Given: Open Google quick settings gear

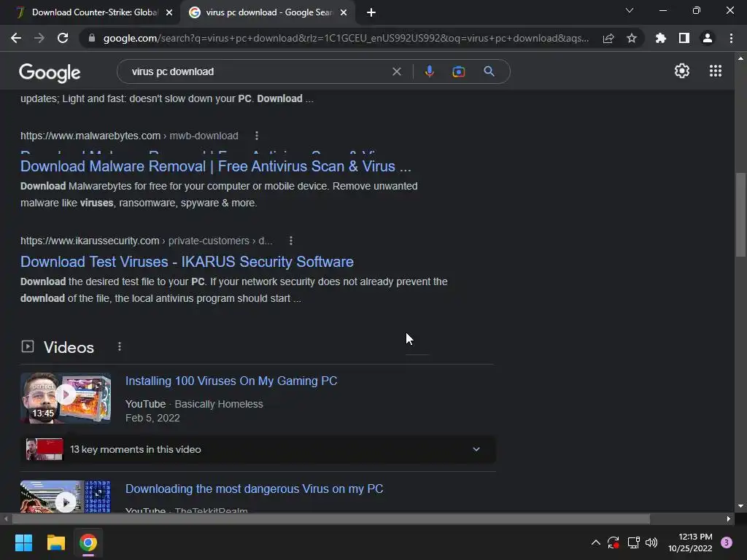Looking at the screenshot, I should click(682, 71).
